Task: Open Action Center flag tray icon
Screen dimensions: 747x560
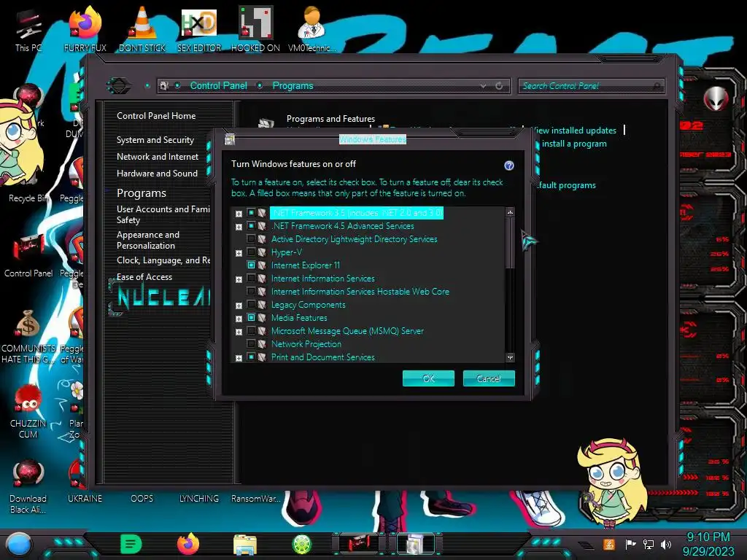Action: coord(630,544)
